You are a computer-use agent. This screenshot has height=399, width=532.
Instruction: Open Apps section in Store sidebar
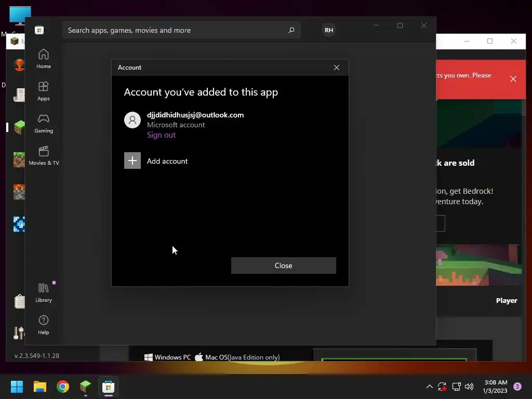pos(44,91)
